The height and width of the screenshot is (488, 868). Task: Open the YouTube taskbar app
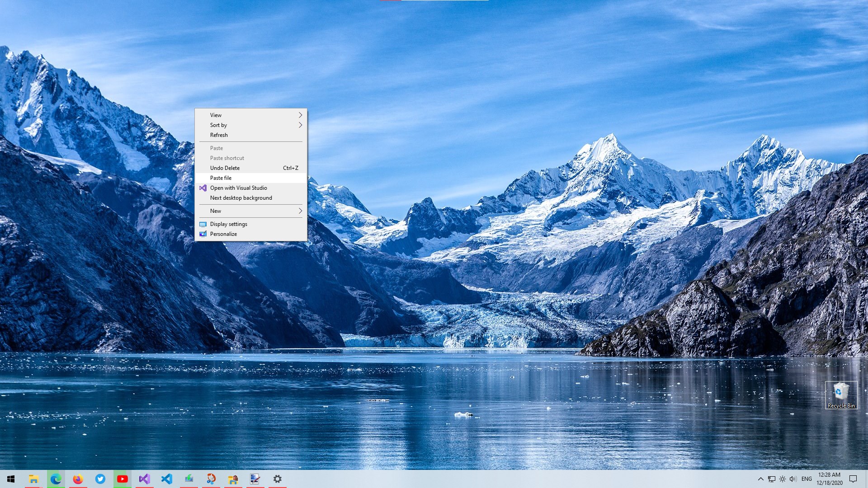pyautogui.click(x=122, y=479)
